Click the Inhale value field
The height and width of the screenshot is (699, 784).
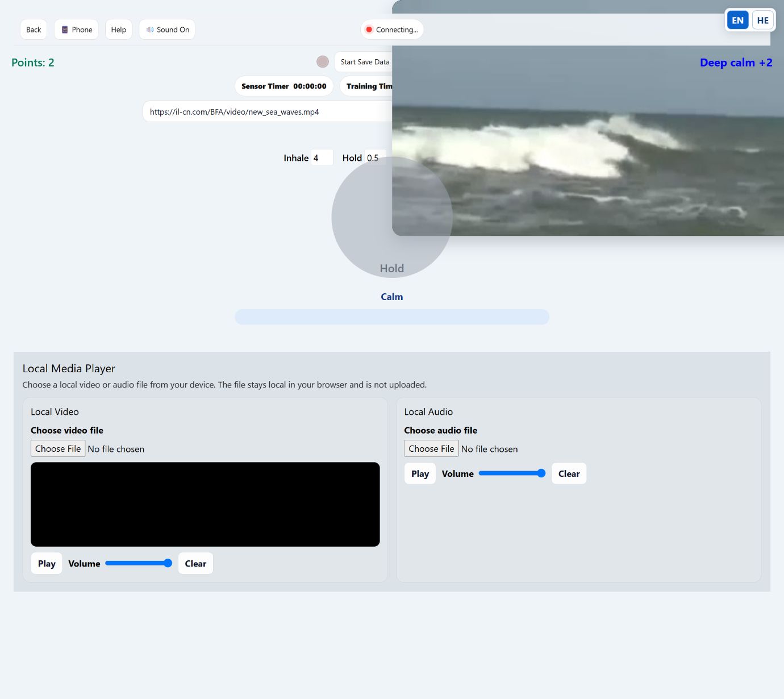point(322,158)
